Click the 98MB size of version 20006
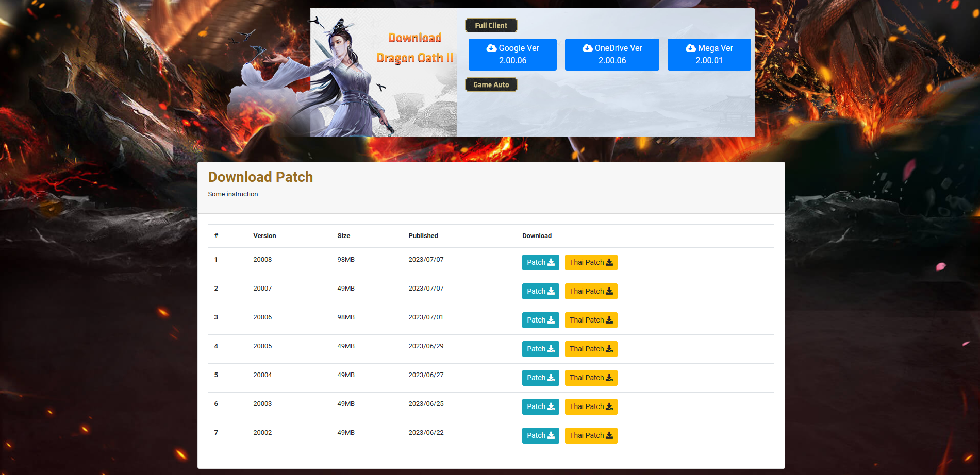Image resolution: width=980 pixels, height=475 pixels. [346, 317]
